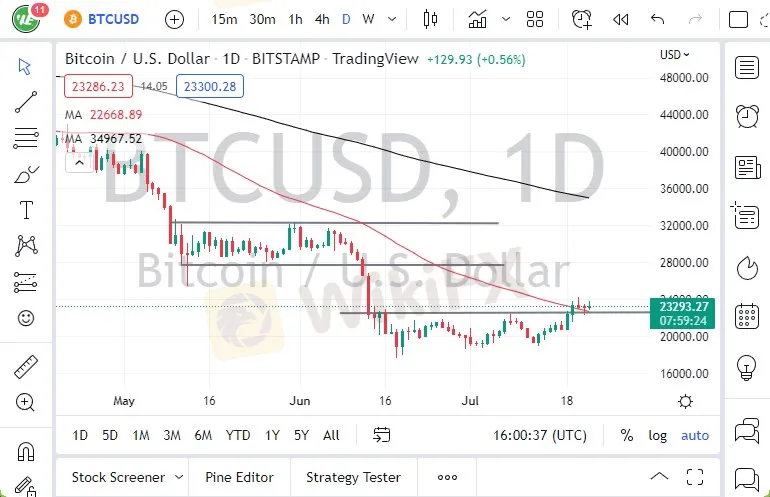Open chart settings gear icon
Screen dimensions: 770x497
coord(685,401)
